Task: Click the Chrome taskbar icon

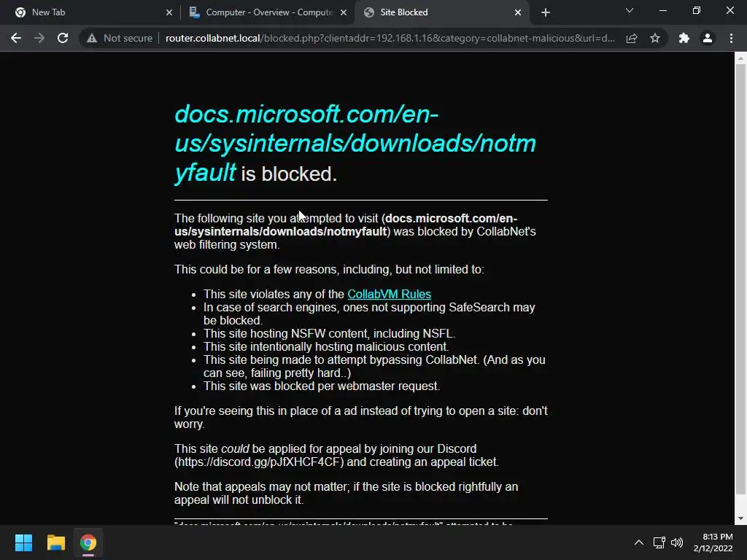Action: (88, 542)
